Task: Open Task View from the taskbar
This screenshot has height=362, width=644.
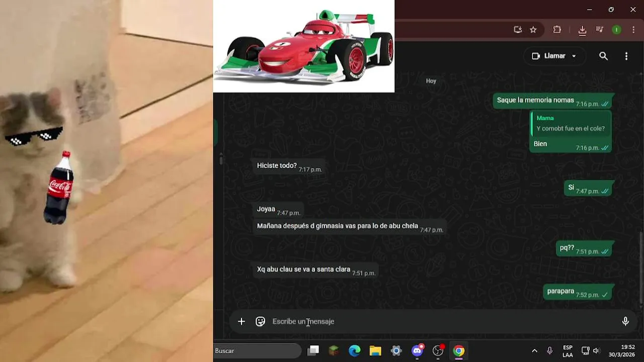Action: [313, 350]
